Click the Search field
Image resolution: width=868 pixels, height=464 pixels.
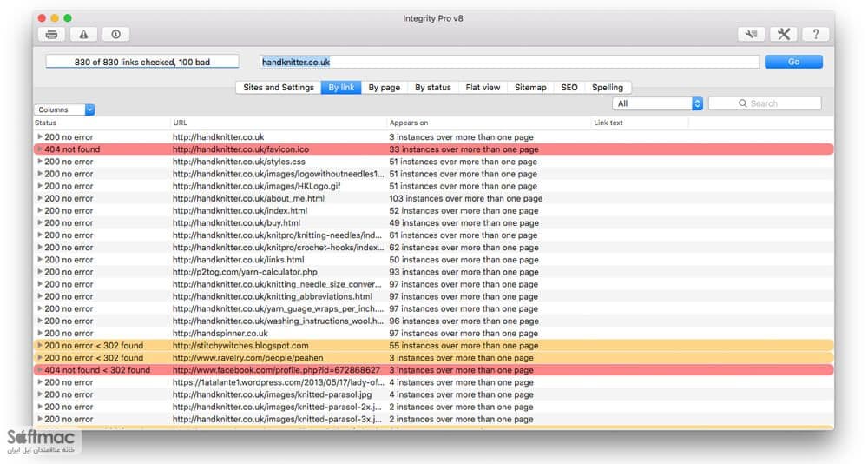[765, 103]
